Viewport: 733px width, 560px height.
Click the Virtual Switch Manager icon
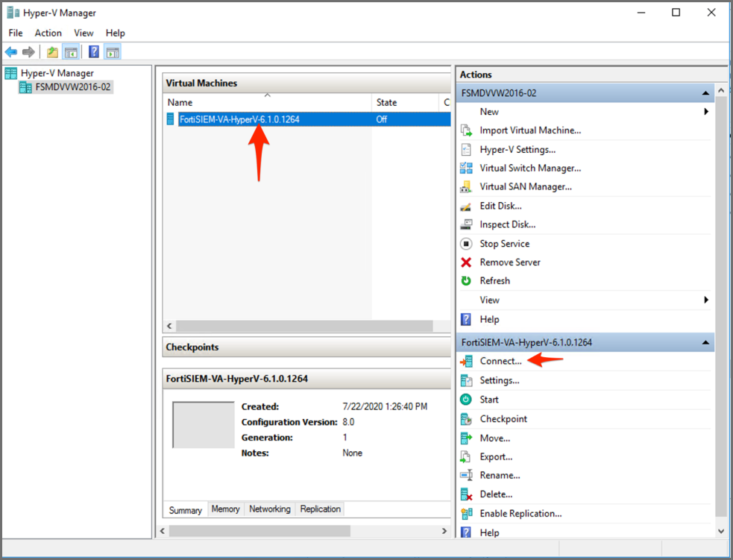pos(466,169)
